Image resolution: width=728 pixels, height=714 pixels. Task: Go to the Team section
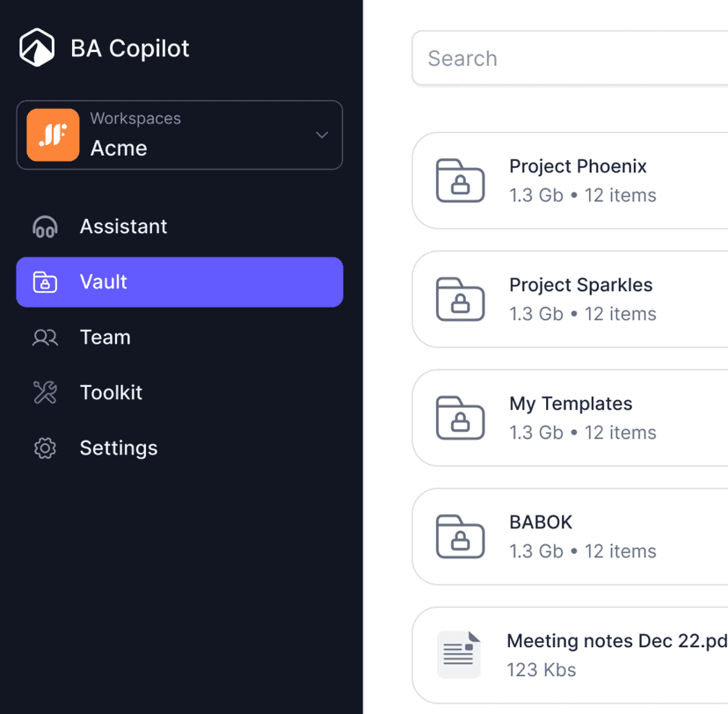click(106, 338)
